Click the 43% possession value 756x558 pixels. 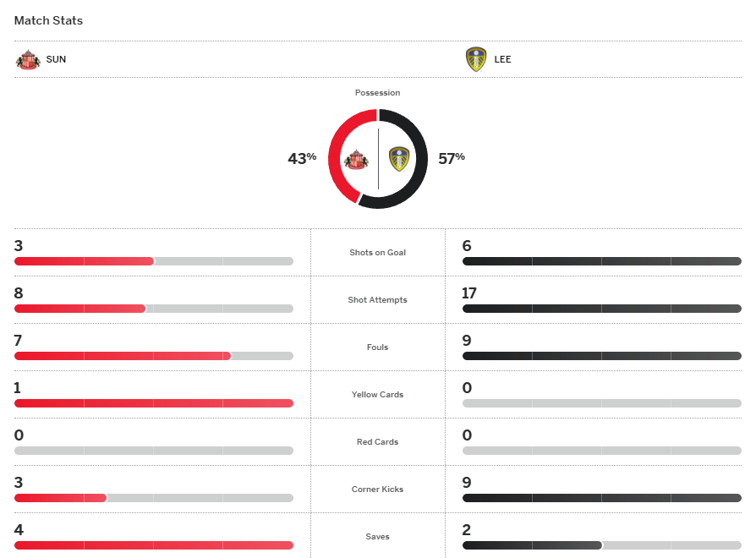coord(301,158)
